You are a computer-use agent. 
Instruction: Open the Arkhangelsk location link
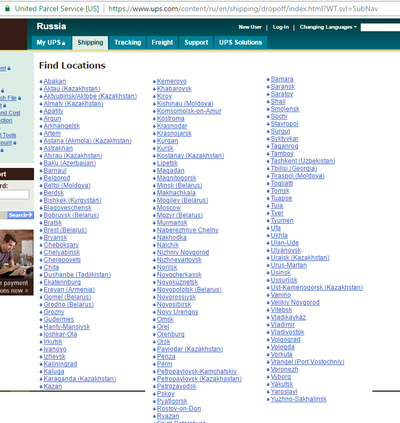click(62, 126)
